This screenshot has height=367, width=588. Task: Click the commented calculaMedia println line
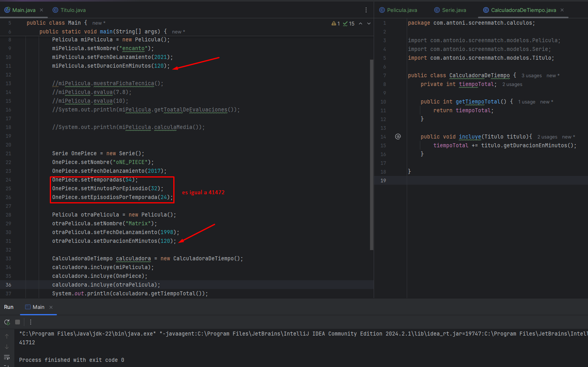coord(128,127)
